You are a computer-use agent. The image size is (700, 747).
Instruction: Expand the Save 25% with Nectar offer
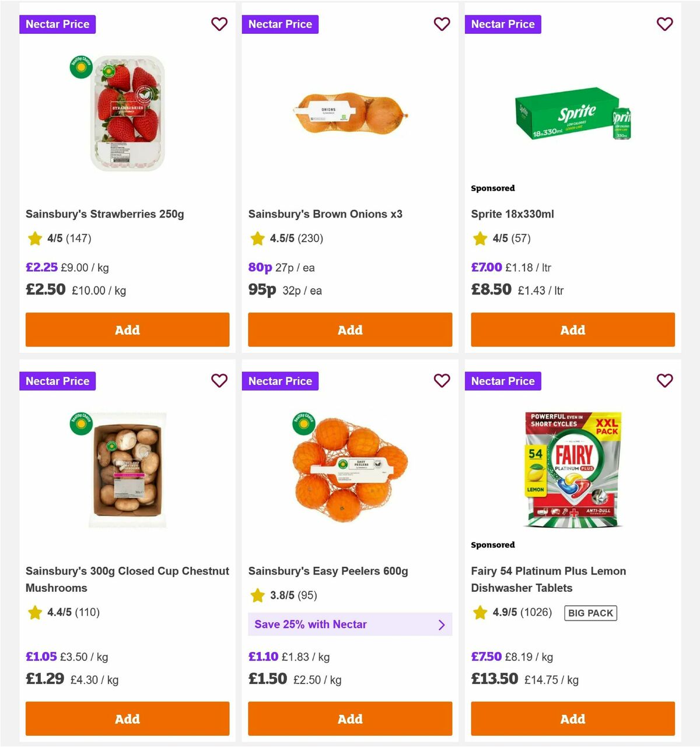click(x=350, y=624)
